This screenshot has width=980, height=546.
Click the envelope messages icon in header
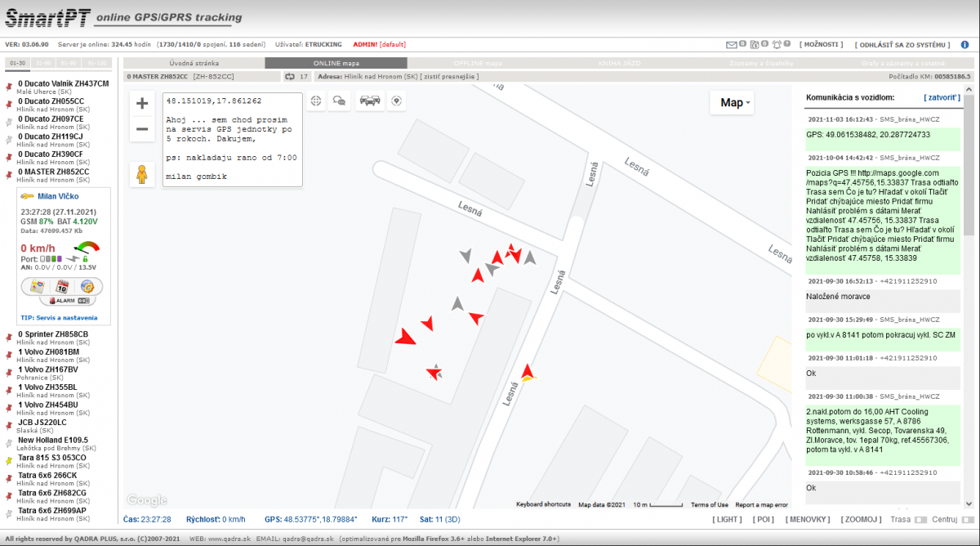click(732, 44)
